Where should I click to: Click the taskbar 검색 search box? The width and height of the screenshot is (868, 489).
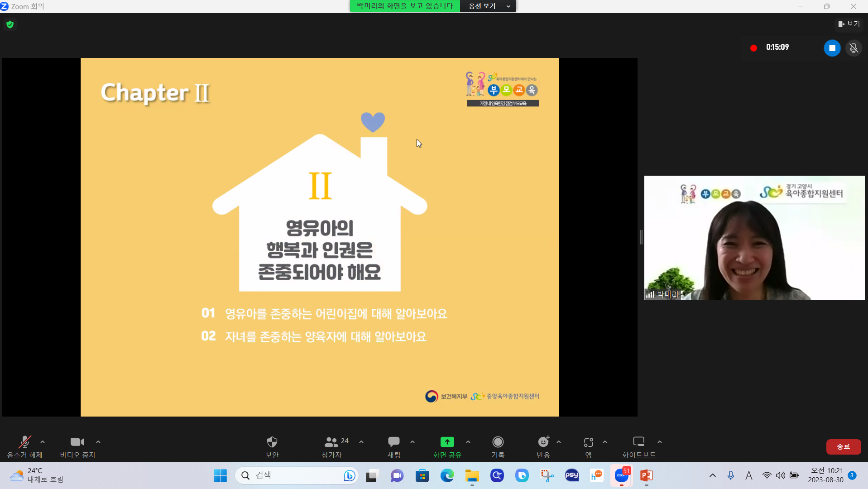click(297, 475)
